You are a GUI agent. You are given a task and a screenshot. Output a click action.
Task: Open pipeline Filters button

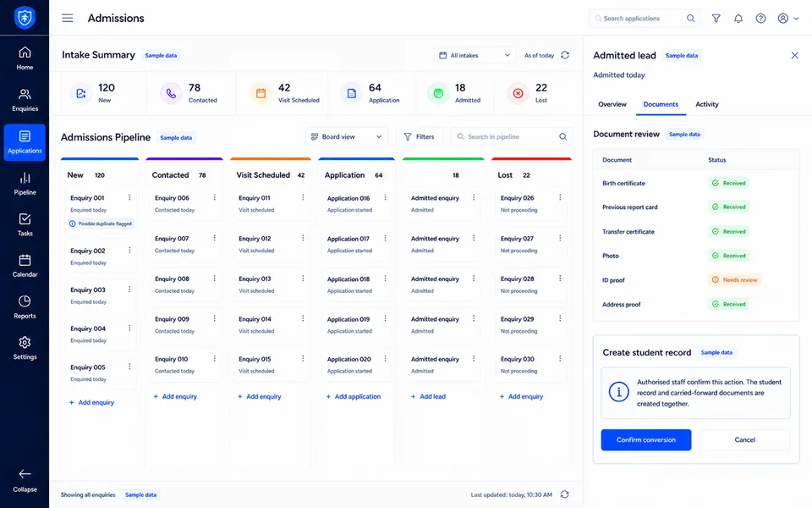point(420,137)
